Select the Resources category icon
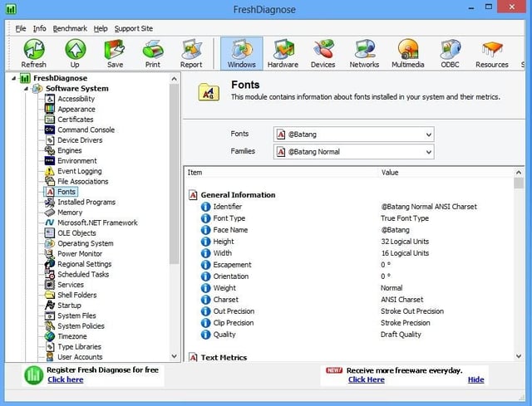Viewport: 532px width, 406px height. 491,53
